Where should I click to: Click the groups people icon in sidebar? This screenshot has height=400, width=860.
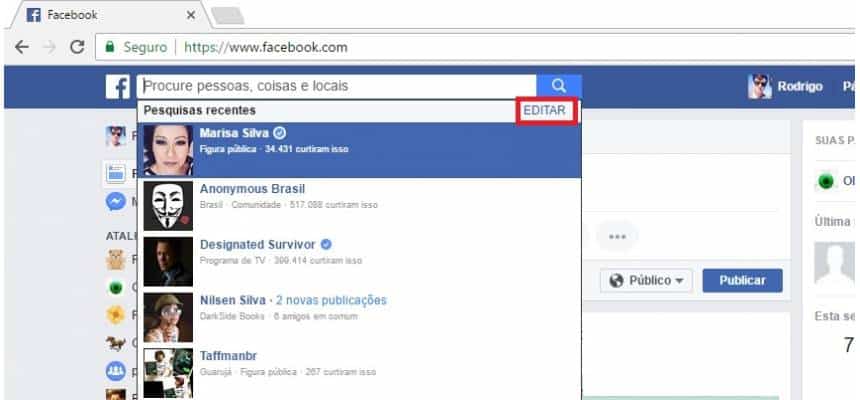click(116, 371)
